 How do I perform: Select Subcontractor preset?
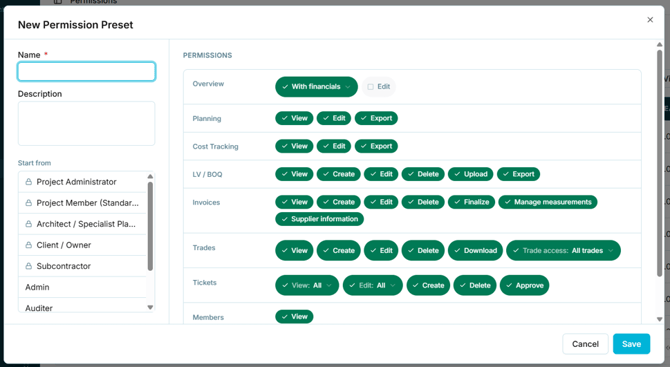82,266
